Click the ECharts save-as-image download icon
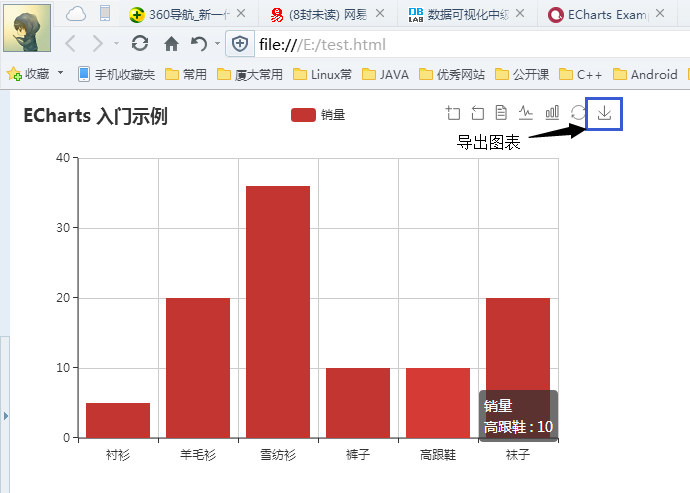Viewport: 690px width, 493px height. pos(604,113)
